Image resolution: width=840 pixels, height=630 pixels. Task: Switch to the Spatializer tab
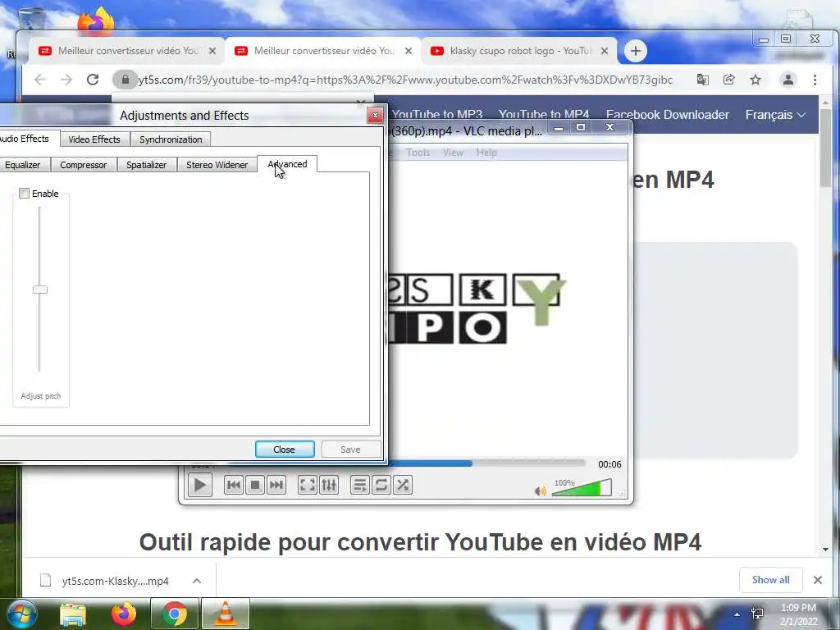point(146,165)
